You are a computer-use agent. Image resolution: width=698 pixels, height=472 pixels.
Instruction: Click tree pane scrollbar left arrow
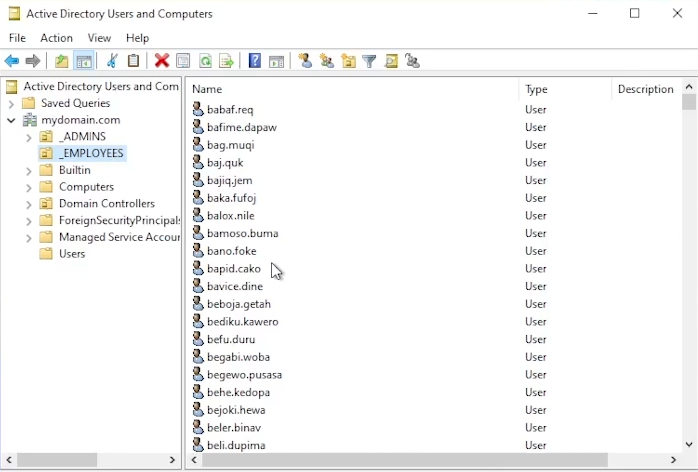click(x=9, y=460)
